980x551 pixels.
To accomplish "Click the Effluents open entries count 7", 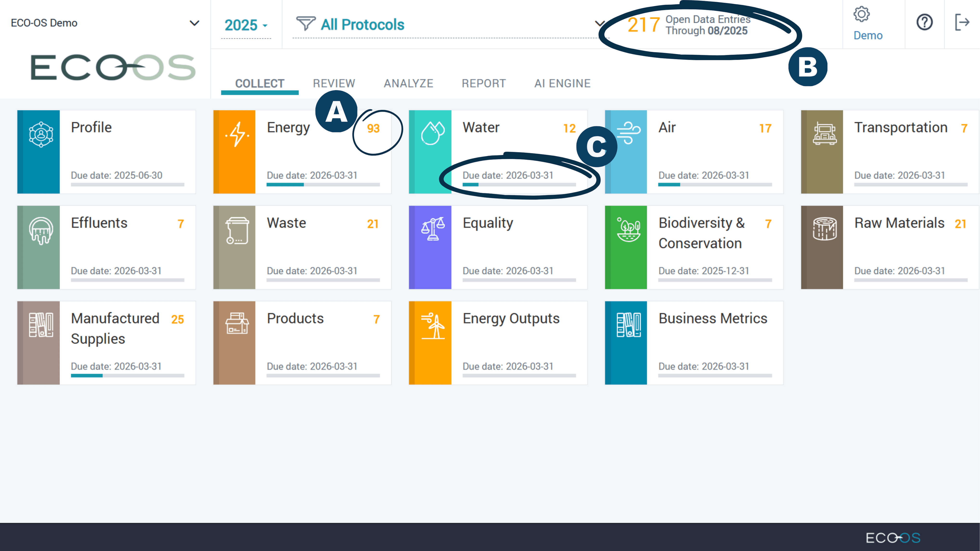I will point(181,224).
